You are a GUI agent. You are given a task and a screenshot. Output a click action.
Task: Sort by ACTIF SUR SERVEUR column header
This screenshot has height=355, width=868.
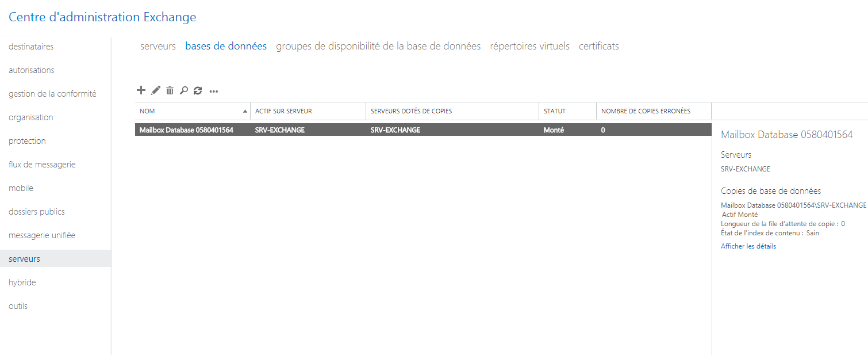pos(308,111)
